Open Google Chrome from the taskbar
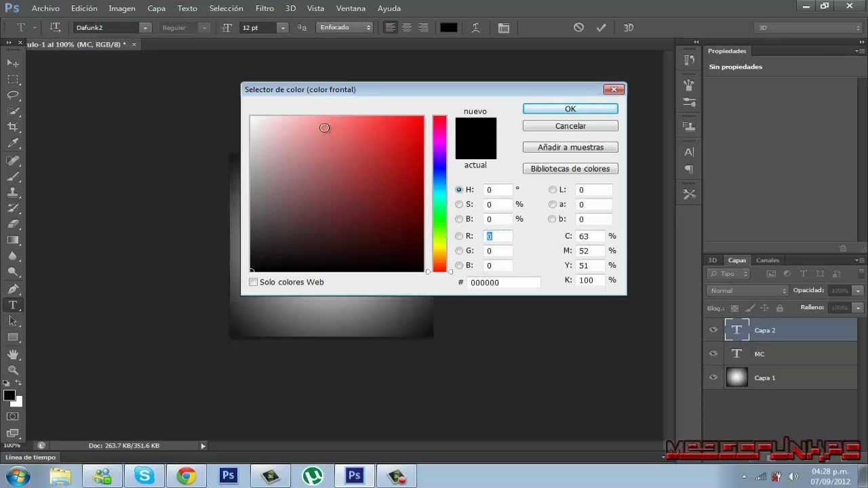The width and height of the screenshot is (868, 488). point(186,476)
